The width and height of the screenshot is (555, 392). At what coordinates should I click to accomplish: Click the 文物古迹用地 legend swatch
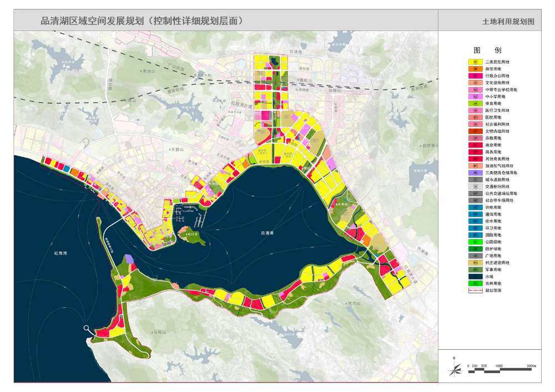tap(476, 131)
